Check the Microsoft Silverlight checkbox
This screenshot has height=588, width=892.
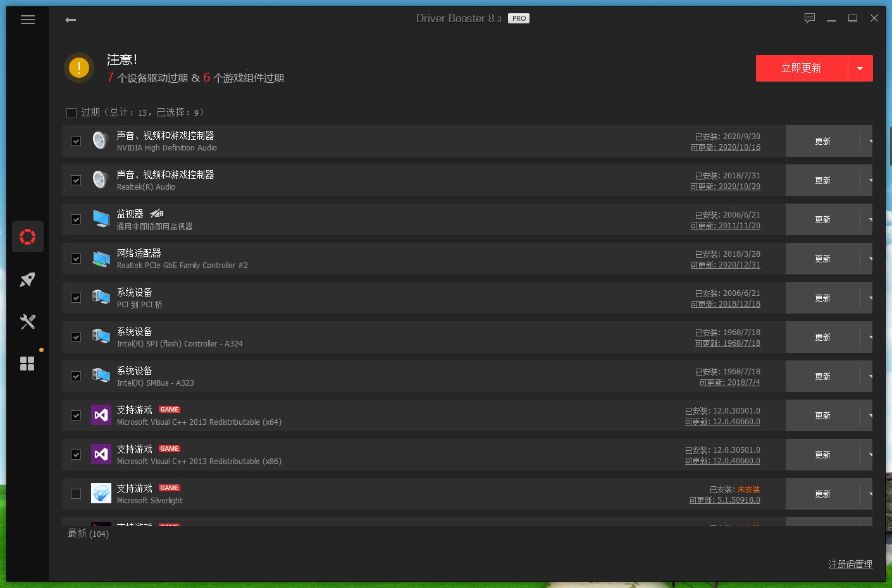pyautogui.click(x=76, y=494)
